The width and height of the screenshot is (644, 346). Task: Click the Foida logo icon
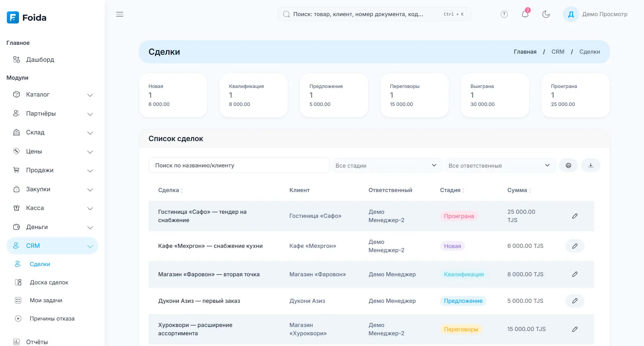[13, 17]
